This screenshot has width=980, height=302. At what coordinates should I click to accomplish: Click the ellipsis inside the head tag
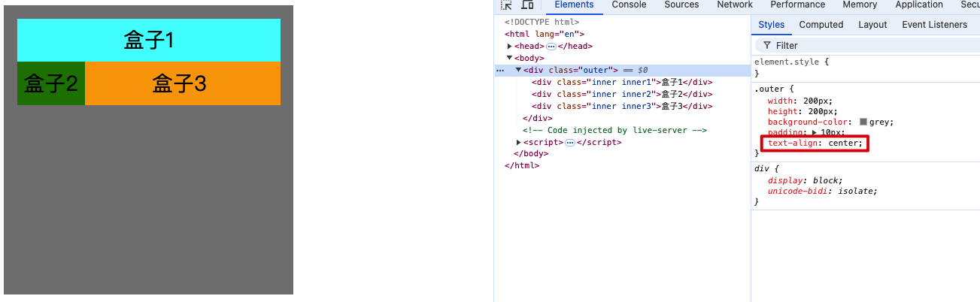point(551,47)
